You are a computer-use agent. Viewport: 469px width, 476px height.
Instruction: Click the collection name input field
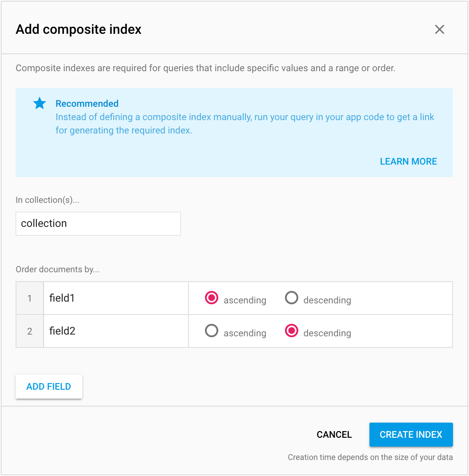98,224
